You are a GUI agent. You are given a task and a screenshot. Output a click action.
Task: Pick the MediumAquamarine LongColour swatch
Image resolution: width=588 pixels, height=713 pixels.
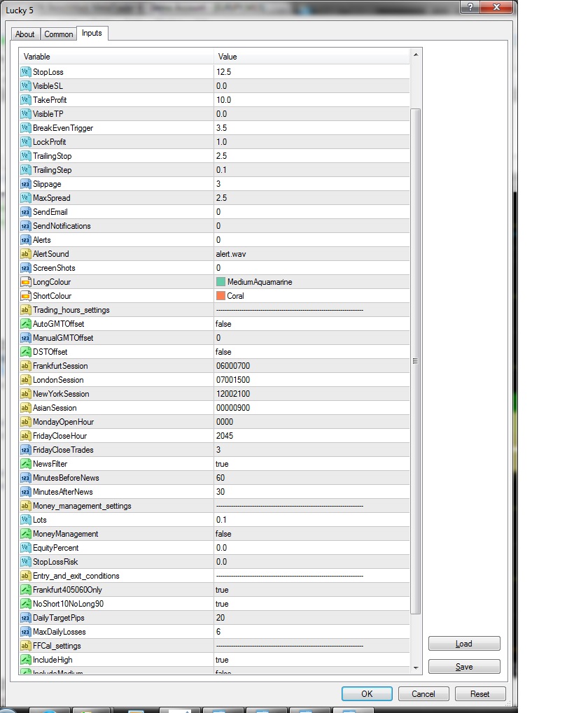click(x=220, y=282)
